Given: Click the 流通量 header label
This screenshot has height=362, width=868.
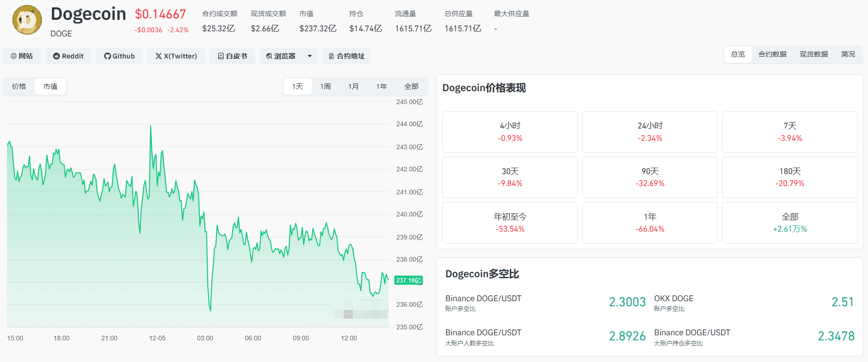Looking at the screenshot, I should (x=405, y=14).
